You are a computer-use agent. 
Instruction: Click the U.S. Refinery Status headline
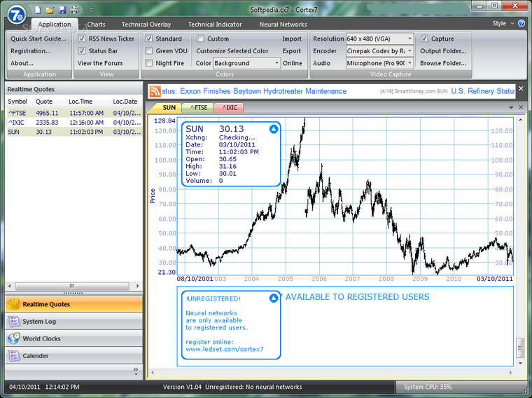pyautogui.click(x=483, y=91)
